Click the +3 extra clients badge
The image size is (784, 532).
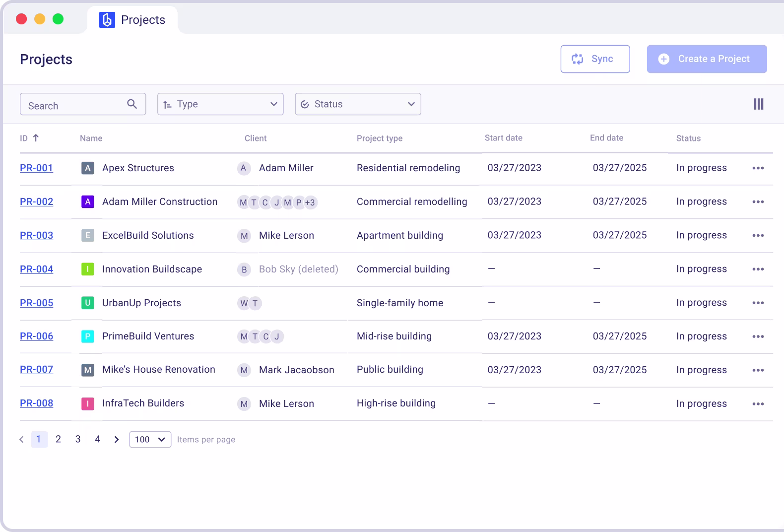tap(310, 202)
